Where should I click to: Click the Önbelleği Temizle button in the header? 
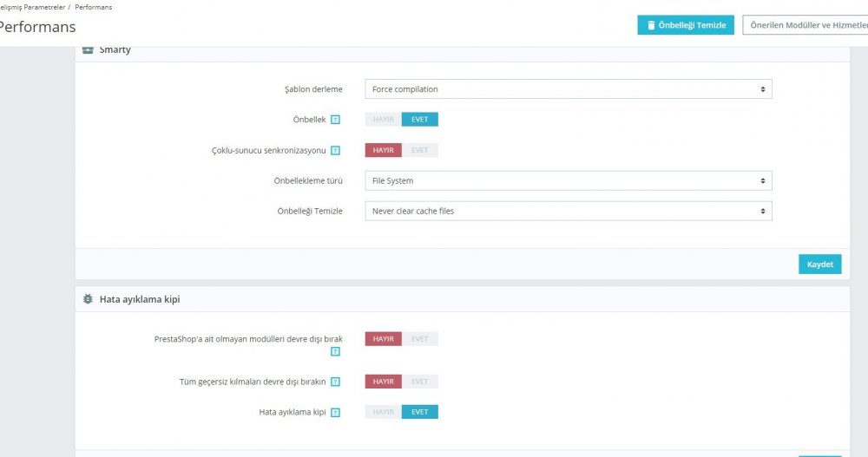686,25
